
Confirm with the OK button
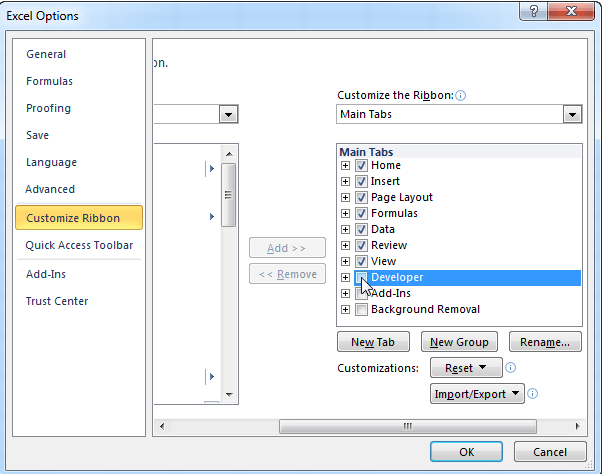click(x=466, y=452)
